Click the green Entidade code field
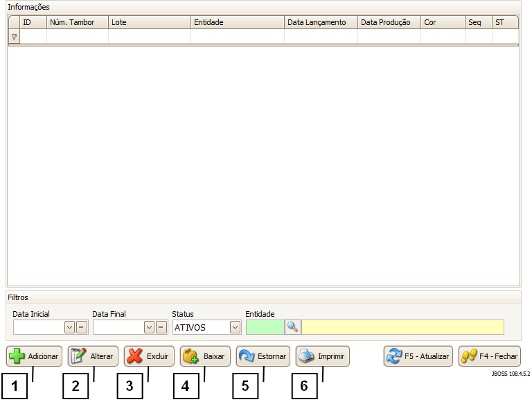 (265, 327)
